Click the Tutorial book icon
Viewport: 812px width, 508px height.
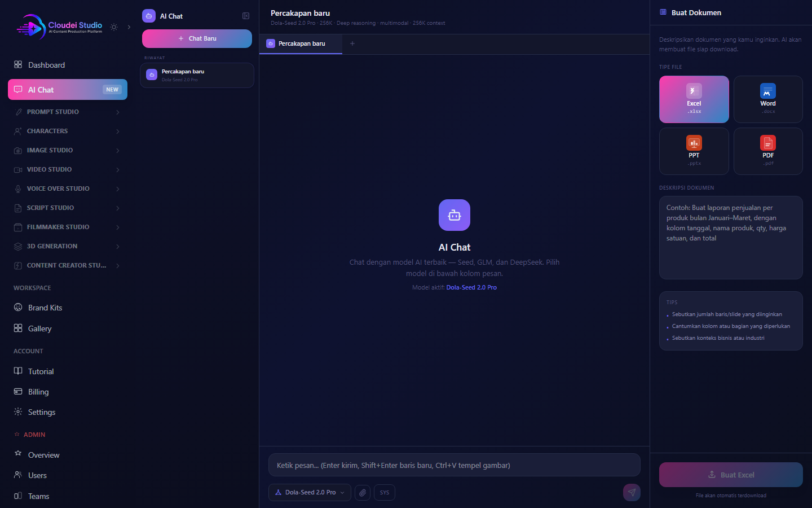pos(18,371)
